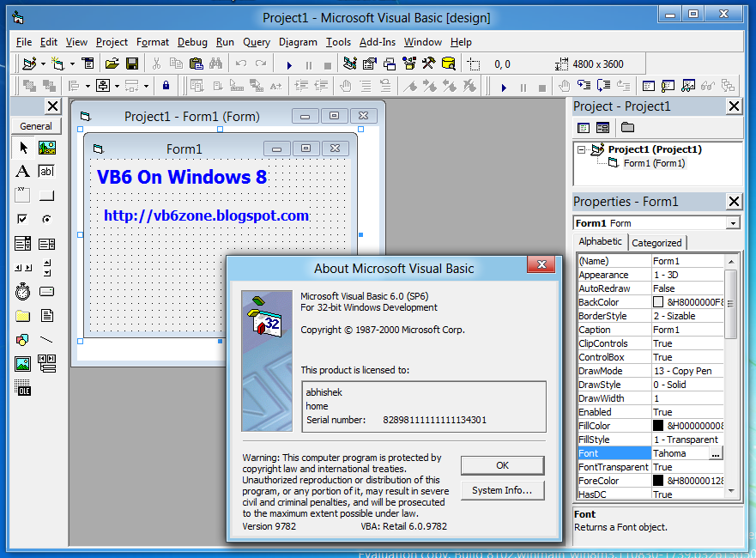Open the Diagram menu
The width and height of the screenshot is (756, 558).
[298, 42]
